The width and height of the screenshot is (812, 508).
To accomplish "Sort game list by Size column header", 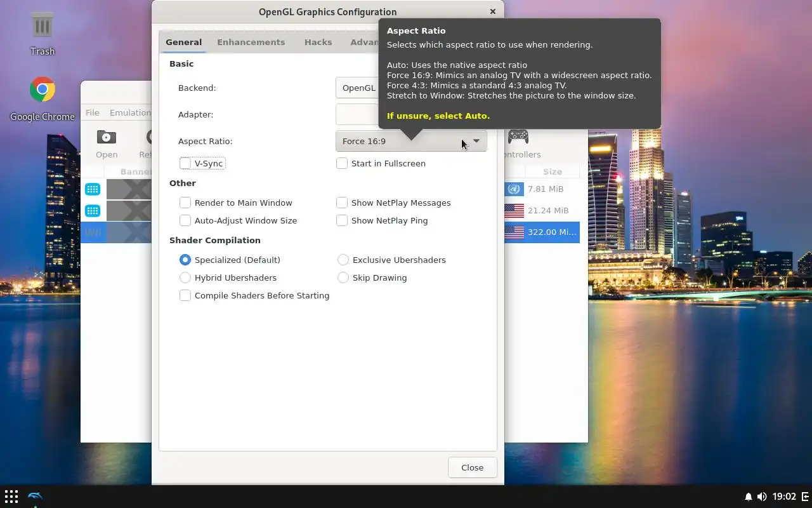I will (552, 171).
